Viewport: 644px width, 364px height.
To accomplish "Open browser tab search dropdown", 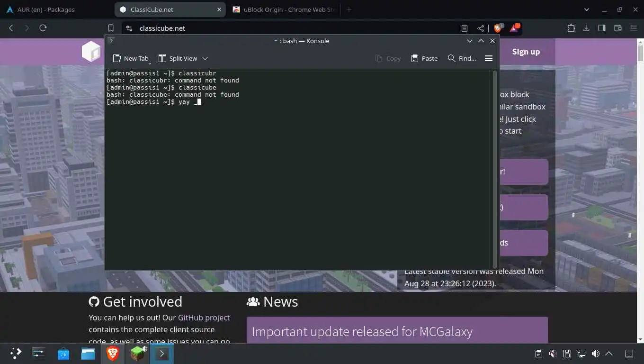I will point(587,9).
